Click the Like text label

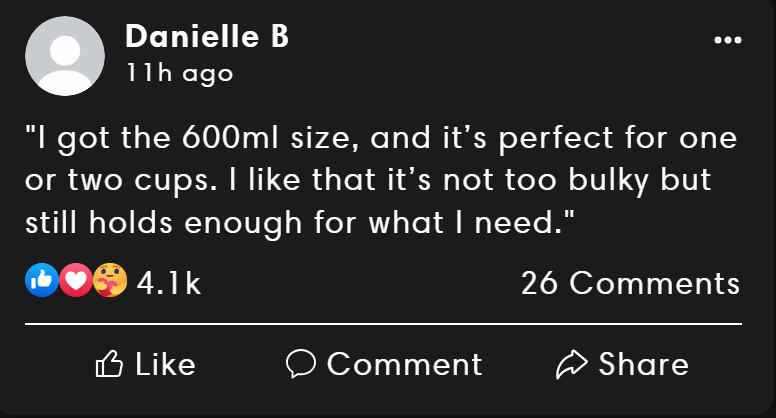[165, 365]
